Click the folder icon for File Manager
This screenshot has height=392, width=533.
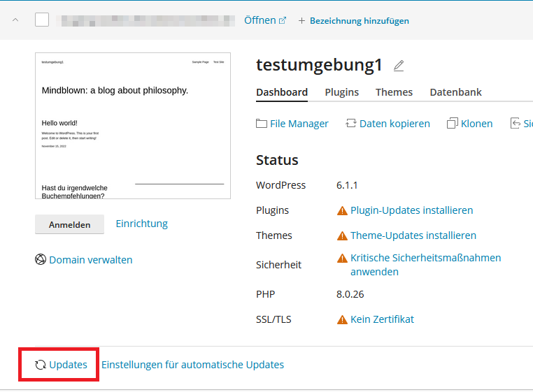pyautogui.click(x=262, y=123)
